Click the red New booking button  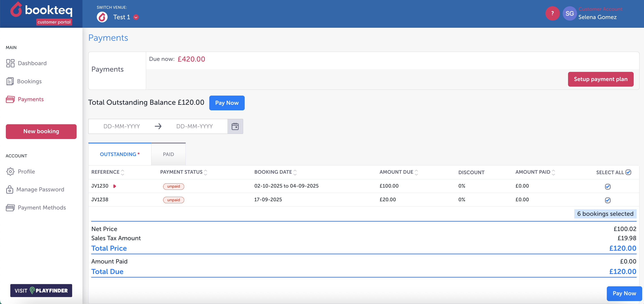click(x=41, y=131)
